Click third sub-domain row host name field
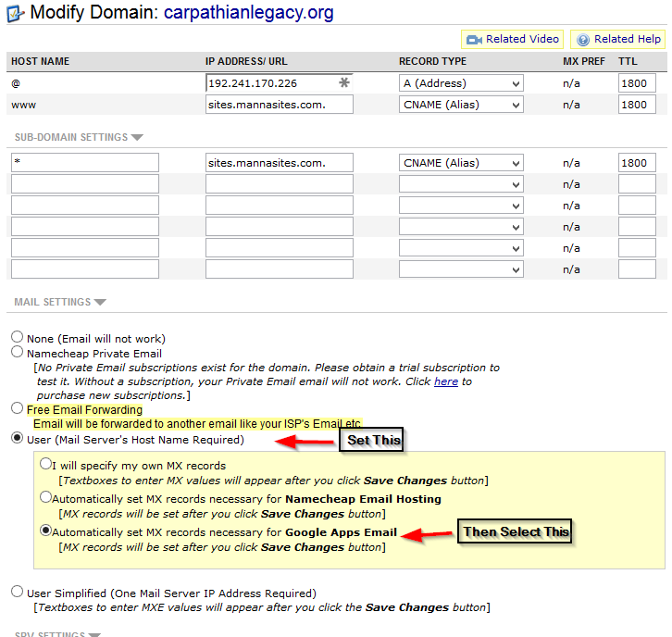Screen dimensions: 672x637 click(x=85, y=205)
